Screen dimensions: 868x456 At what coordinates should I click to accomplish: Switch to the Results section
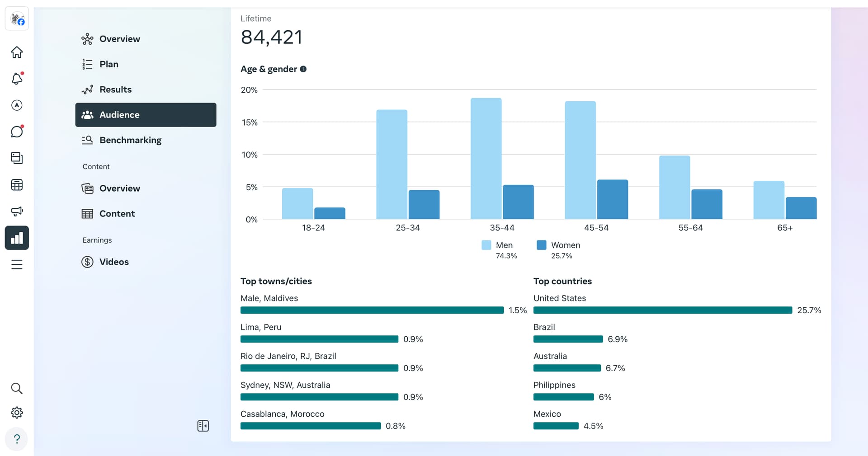(115, 89)
